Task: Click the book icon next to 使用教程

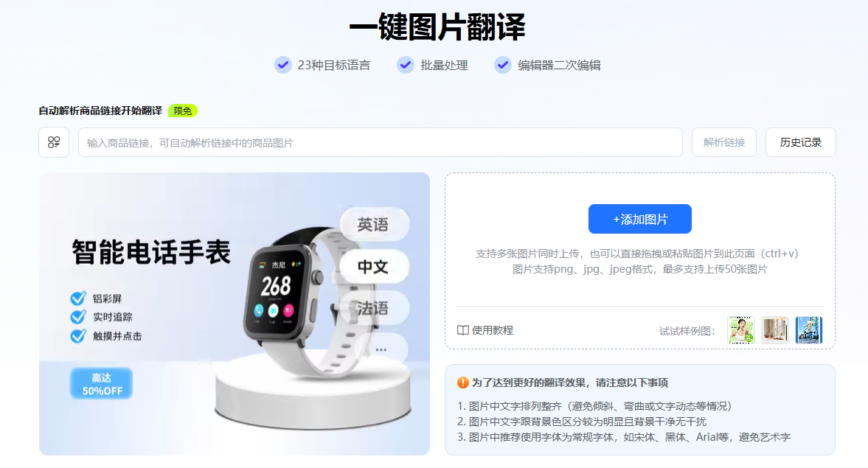Action: (463, 330)
